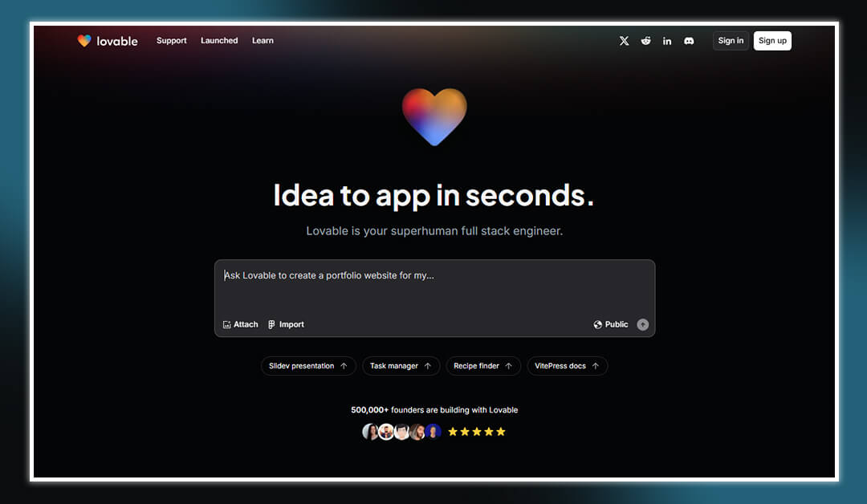Open the Discord social icon

coord(689,41)
